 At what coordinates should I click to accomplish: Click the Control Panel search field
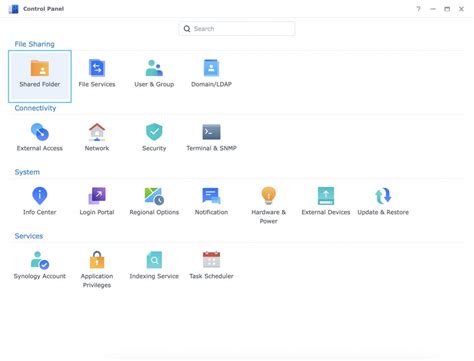pos(237,29)
